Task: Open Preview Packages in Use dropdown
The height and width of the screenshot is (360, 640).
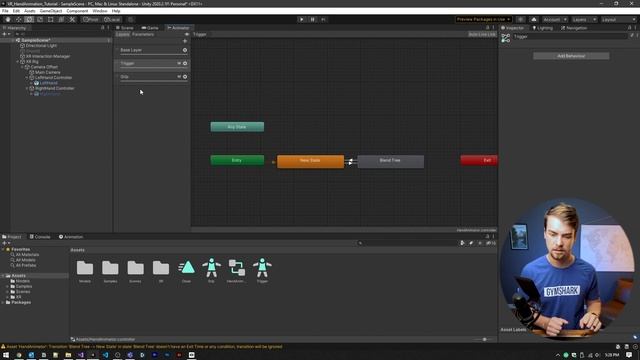Action: tap(483, 19)
